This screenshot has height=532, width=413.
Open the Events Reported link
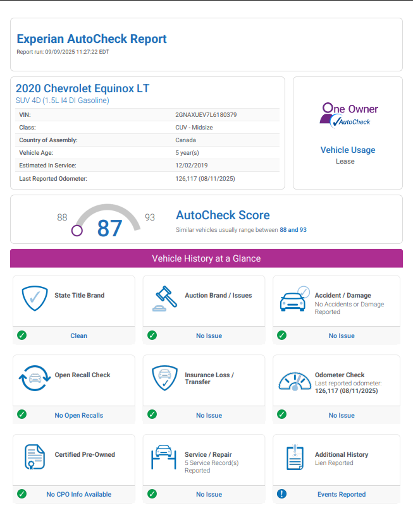[342, 495]
